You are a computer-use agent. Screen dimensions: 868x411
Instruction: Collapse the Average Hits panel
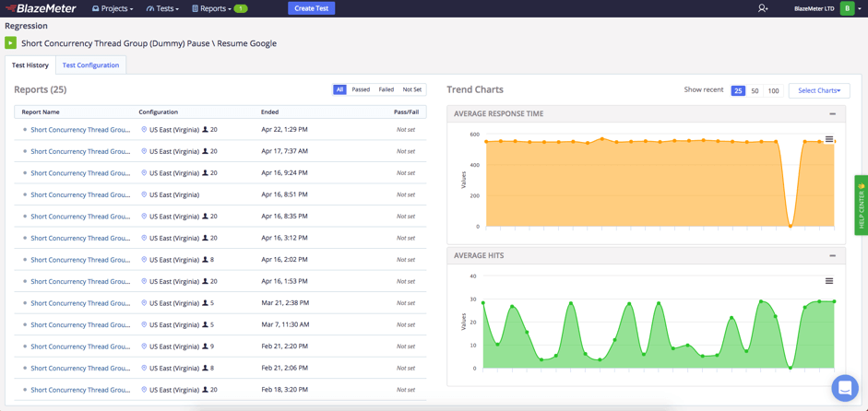832,255
